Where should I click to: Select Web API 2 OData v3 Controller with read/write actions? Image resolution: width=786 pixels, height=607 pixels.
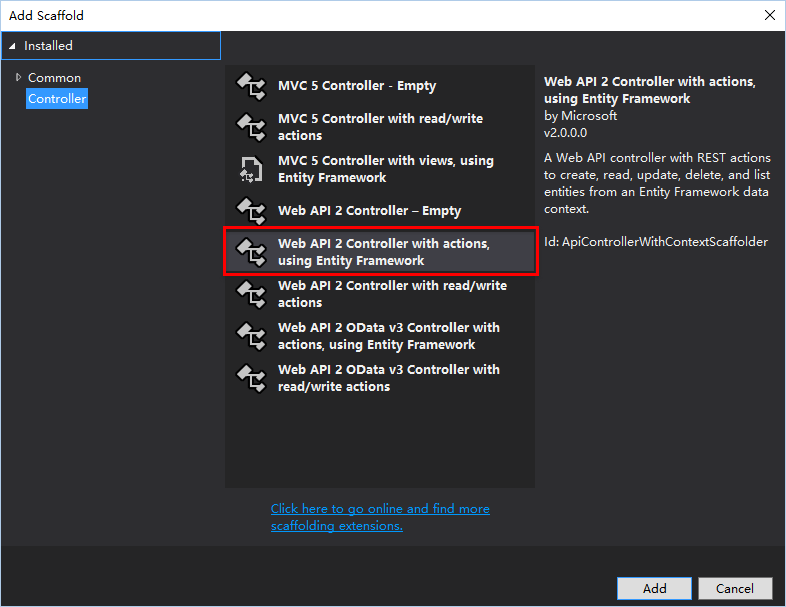(x=388, y=378)
